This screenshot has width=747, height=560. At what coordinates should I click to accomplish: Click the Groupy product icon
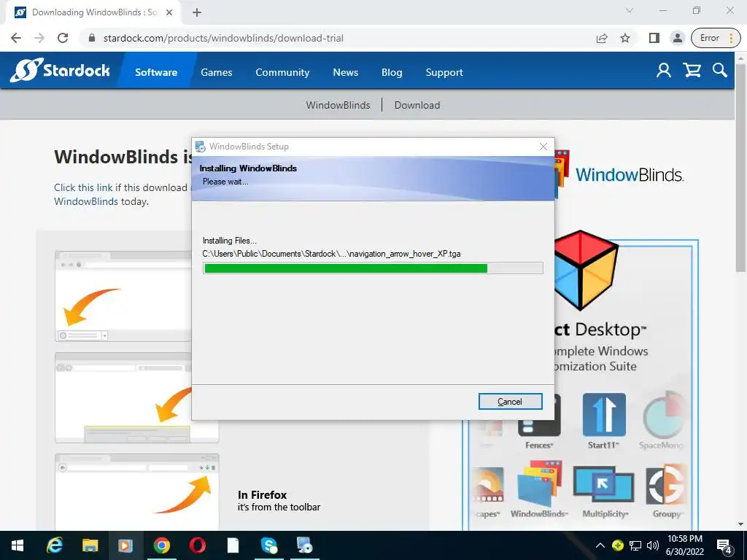coord(667,485)
